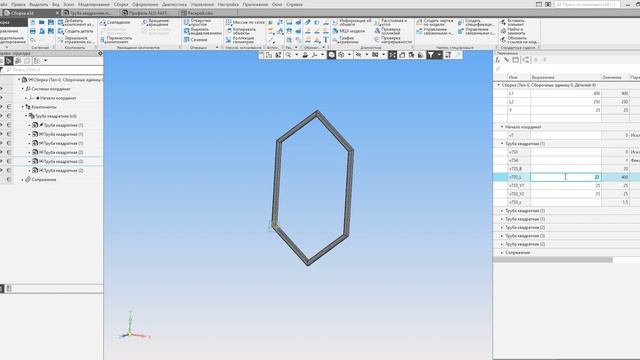Click the perspective view cube icon
The image size is (640, 360).
341,55
